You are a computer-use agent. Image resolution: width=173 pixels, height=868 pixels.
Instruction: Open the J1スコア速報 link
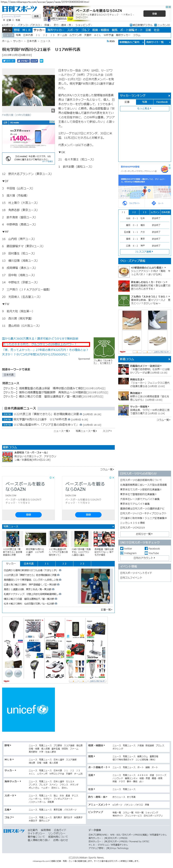tap(144, 252)
